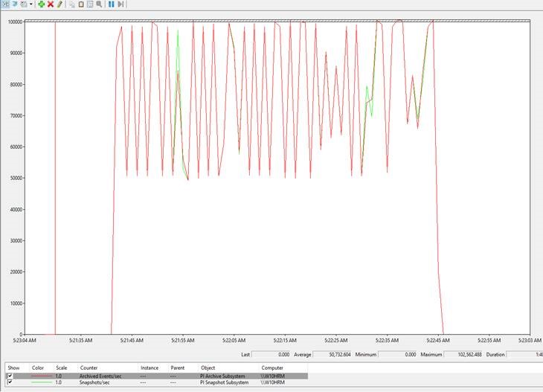Click the red vertical time marker line

[55, 178]
